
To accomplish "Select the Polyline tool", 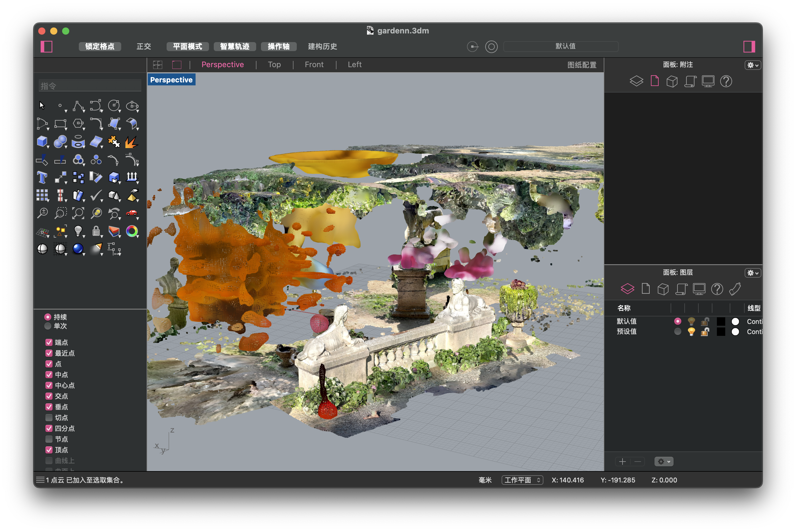I will click(79, 106).
